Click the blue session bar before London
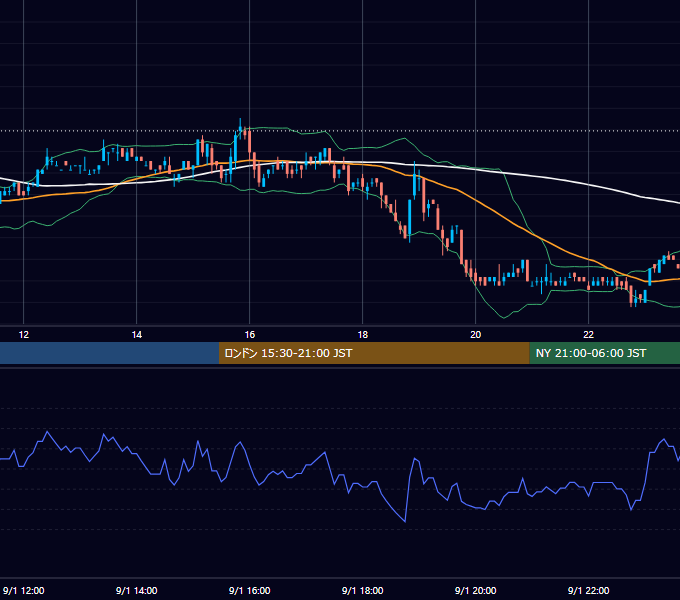 pos(109,353)
